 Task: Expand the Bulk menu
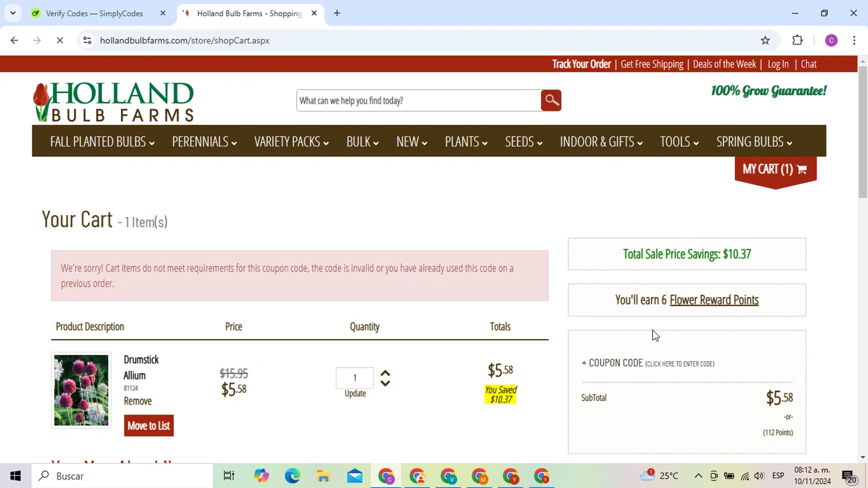coord(362,142)
